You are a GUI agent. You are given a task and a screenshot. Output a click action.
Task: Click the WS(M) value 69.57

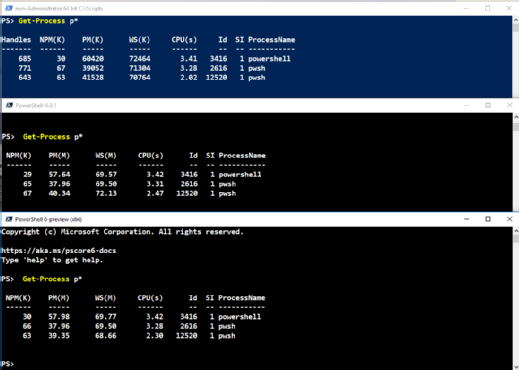tap(106, 174)
